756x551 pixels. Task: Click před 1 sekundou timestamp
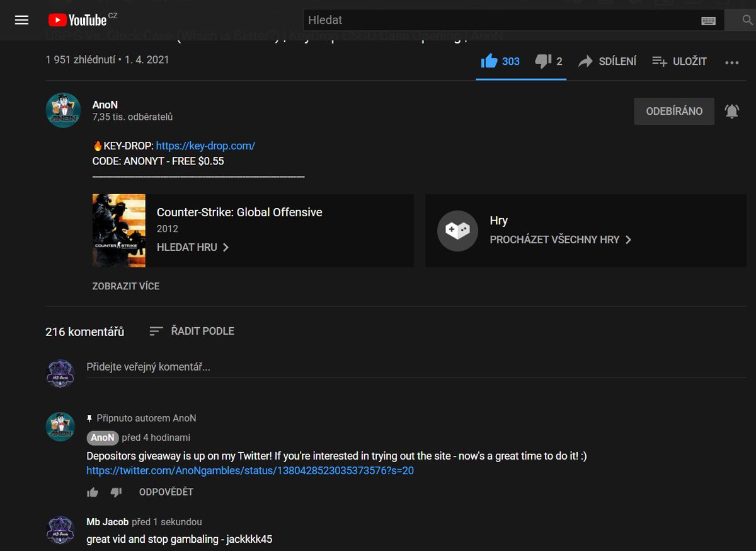tap(167, 522)
